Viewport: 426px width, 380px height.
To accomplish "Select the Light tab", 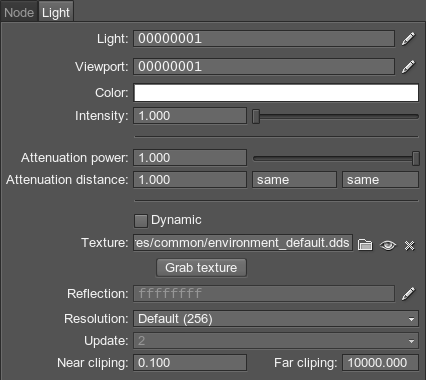I will (56, 12).
